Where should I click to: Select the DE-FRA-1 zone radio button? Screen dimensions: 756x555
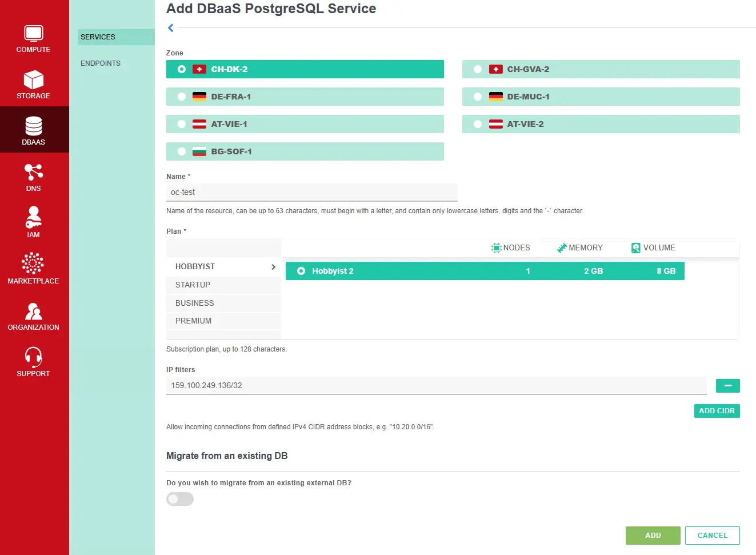182,97
